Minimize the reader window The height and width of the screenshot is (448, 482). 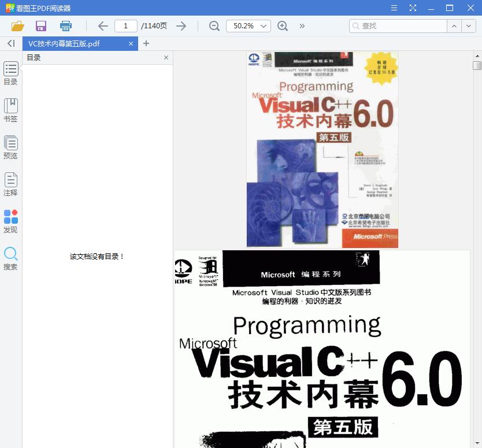431,8
